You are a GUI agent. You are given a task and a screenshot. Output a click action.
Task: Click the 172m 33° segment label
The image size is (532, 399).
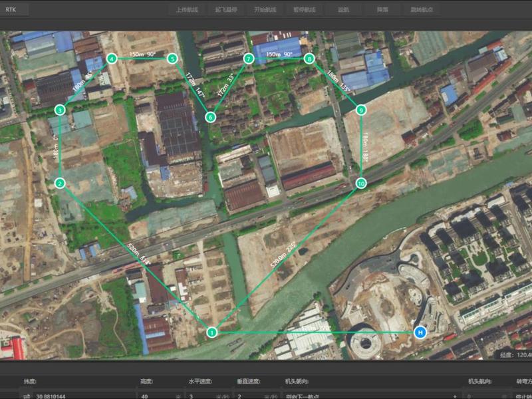pyautogui.click(x=226, y=85)
